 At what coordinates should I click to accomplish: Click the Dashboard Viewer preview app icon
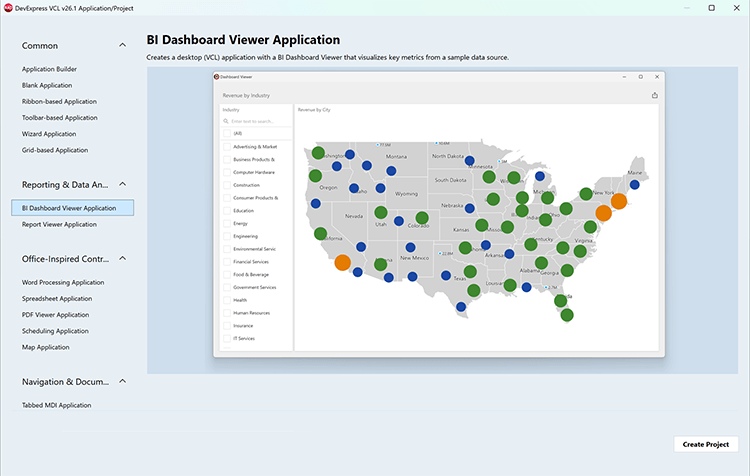[216, 77]
